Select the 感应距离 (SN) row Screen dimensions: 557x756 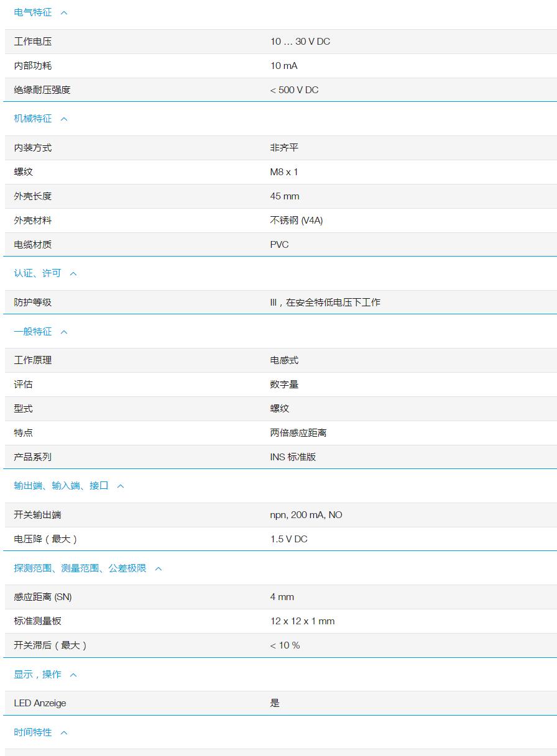pyautogui.click(x=42, y=597)
